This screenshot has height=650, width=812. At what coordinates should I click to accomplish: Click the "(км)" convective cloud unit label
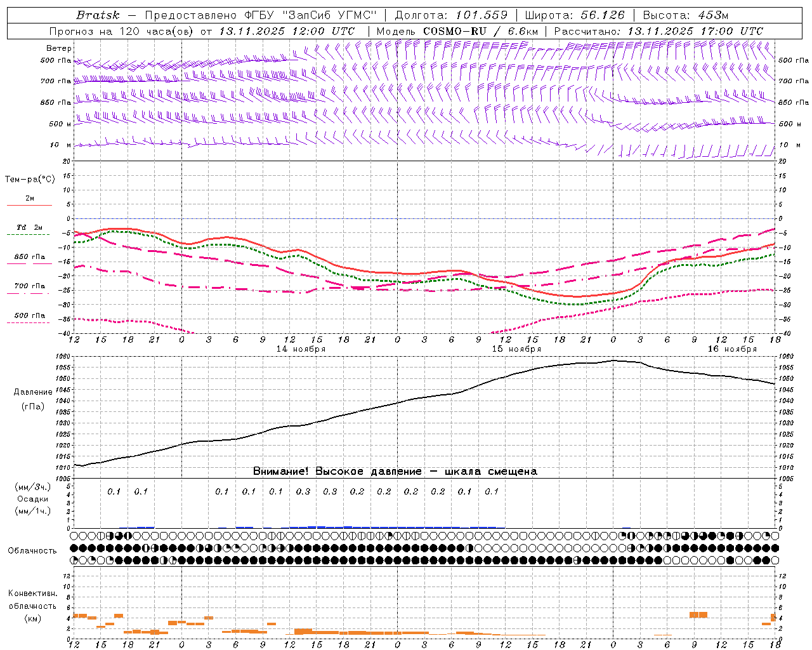coord(33,619)
